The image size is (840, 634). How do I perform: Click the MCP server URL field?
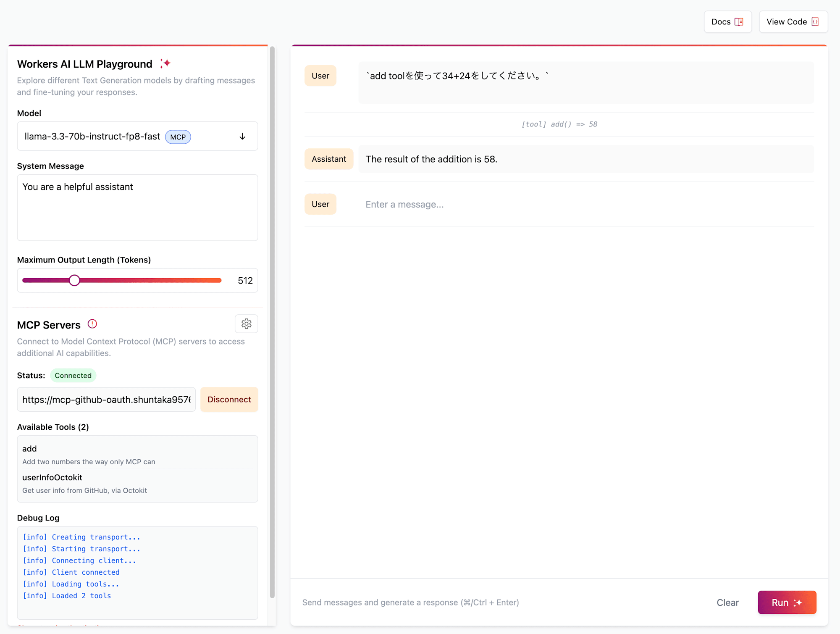(x=106, y=400)
